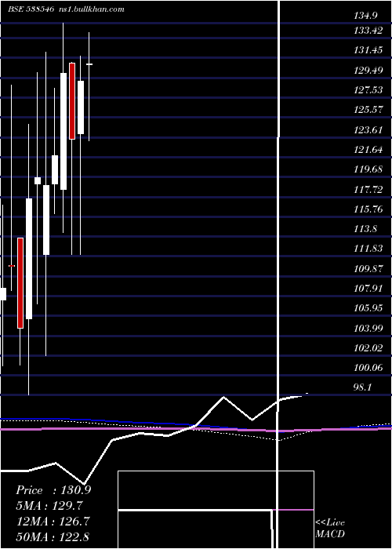The height and width of the screenshot is (549, 392).
Task: Click the BSE 538546 chart title
Action: tap(31, 9)
